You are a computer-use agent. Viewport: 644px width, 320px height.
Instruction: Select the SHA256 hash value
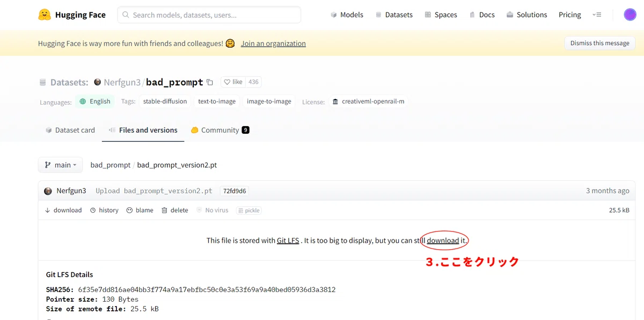[207, 289]
